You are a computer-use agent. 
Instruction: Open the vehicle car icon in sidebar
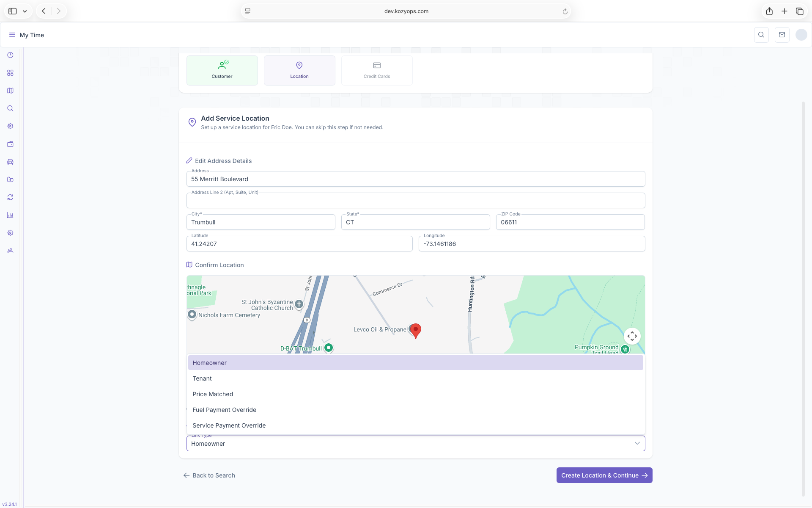10,162
